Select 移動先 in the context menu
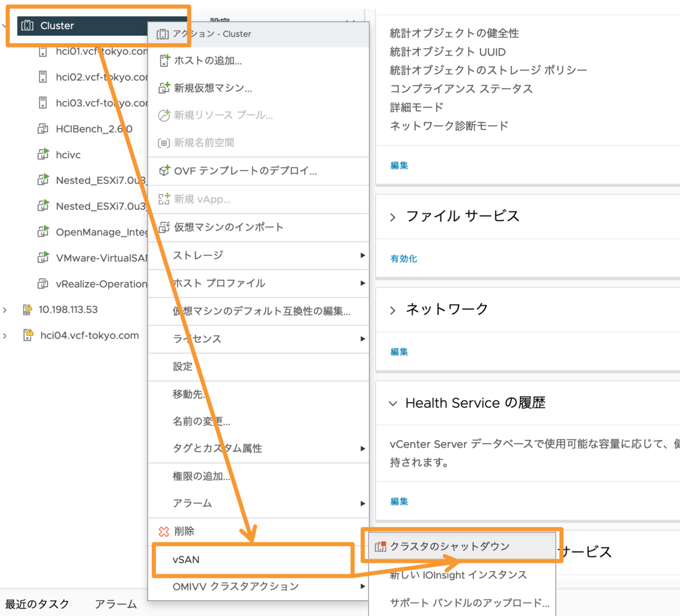Image resolution: width=680 pixels, height=616 pixels. [x=258, y=394]
